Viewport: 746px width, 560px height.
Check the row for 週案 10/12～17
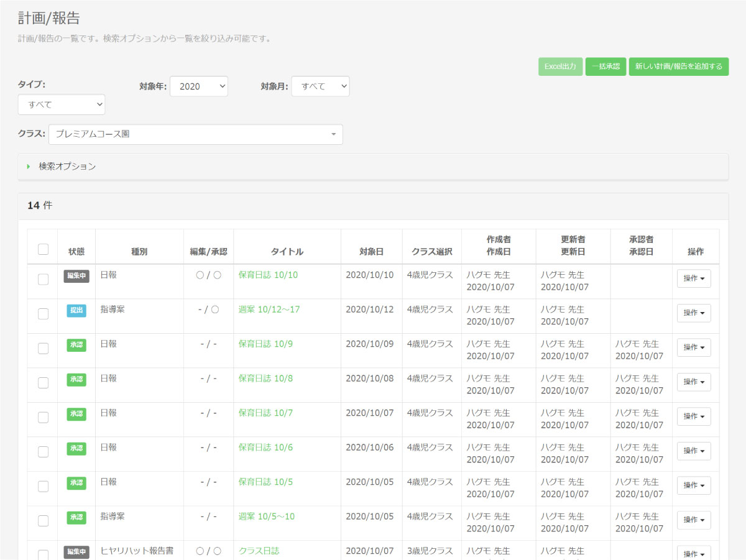pos(43,314)
